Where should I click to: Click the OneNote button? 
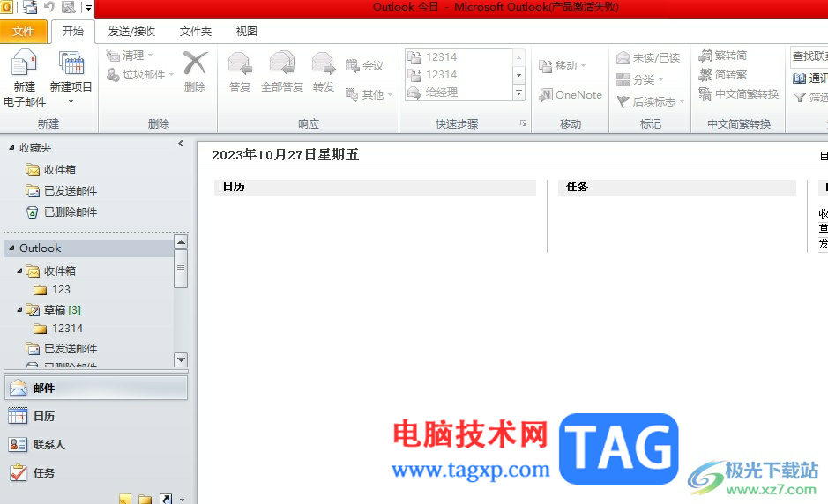(571, 95)
